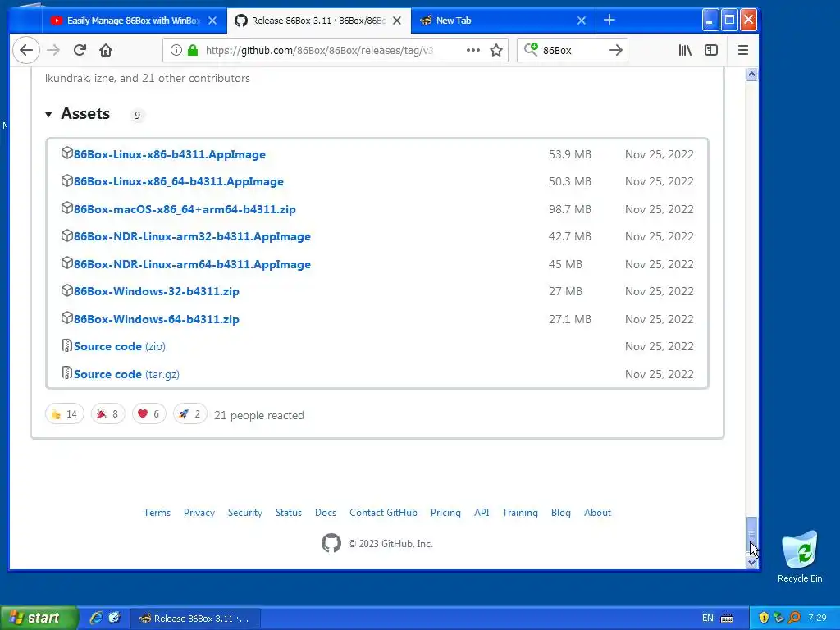
Task: Close the Release 86Box 3.11 tab
Action: tap(397, 21)
